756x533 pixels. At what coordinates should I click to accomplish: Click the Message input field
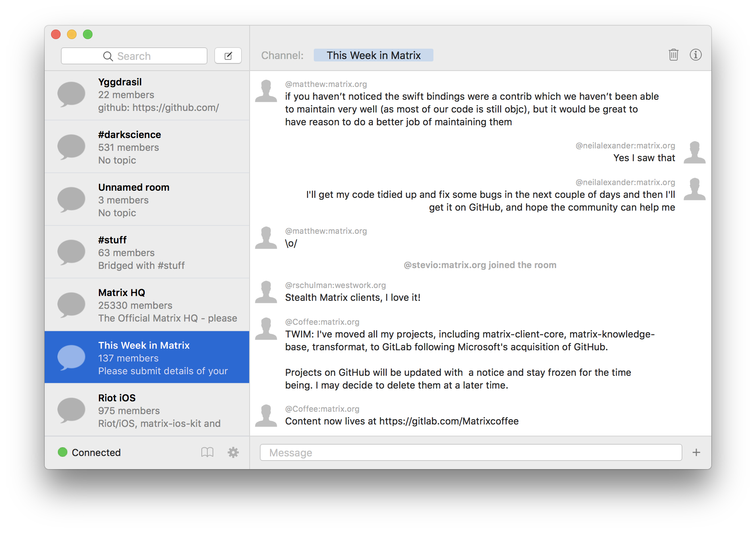tap(471, 452)
